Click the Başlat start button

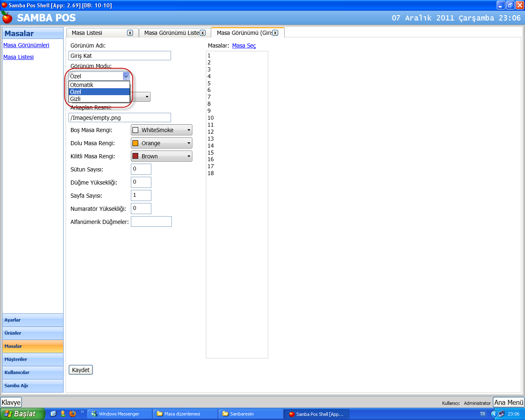pos(22,414)
